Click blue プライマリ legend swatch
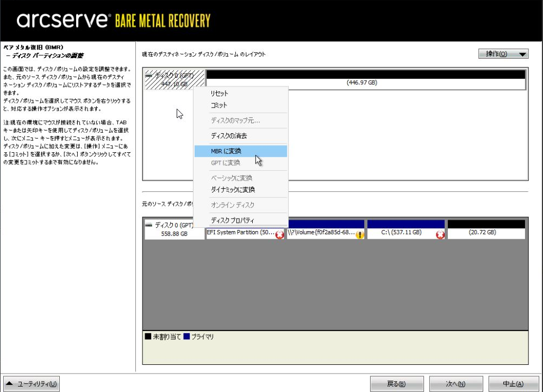Screen dimensions: 543x392 click(186, 336)
